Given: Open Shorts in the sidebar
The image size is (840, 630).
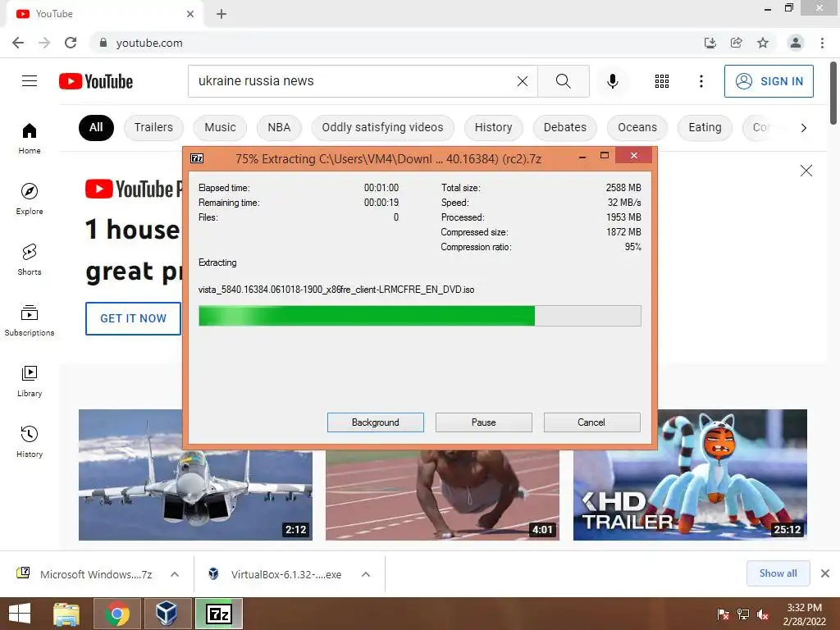Looking at the screenshot, I should point(30,260).
